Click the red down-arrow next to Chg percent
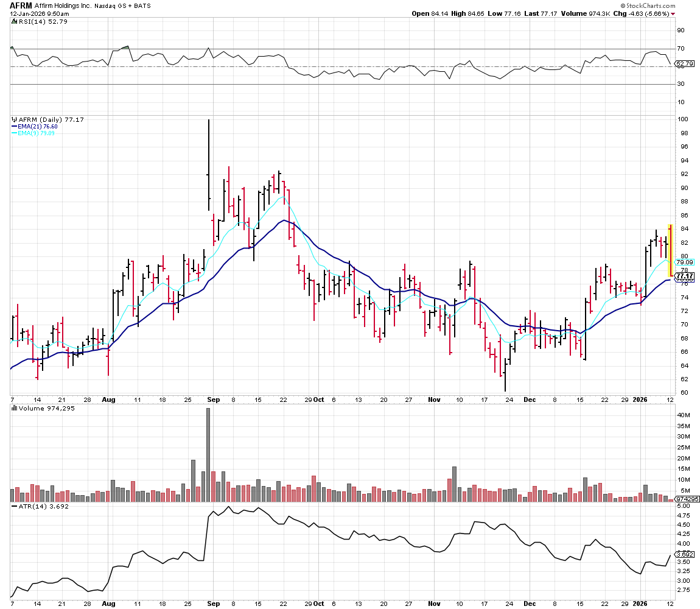The image size is (700, 609). click(x=673, y=14)
